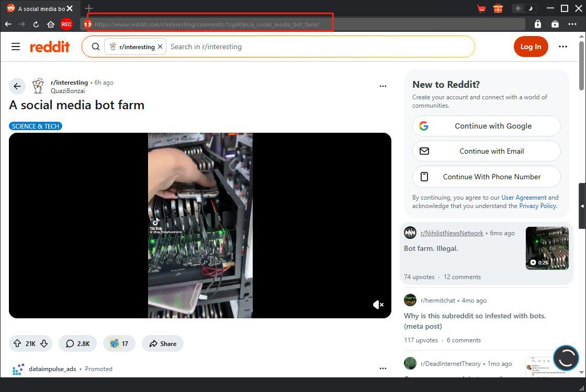This screenshot has width=586, height=392.
Task: Open the 2.8K comments section
Action: [x=77, y=343]
